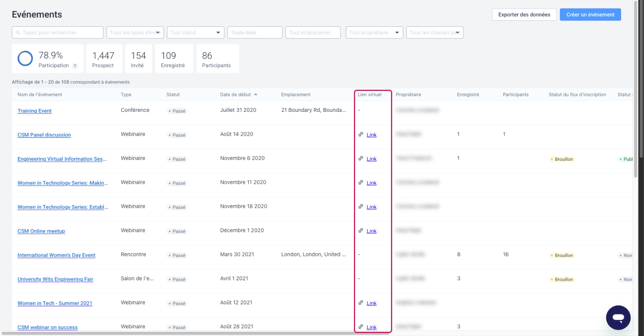Click the Propriétaire column header
Viewport: 644px width, 336px height.
(x=408, y=94)
